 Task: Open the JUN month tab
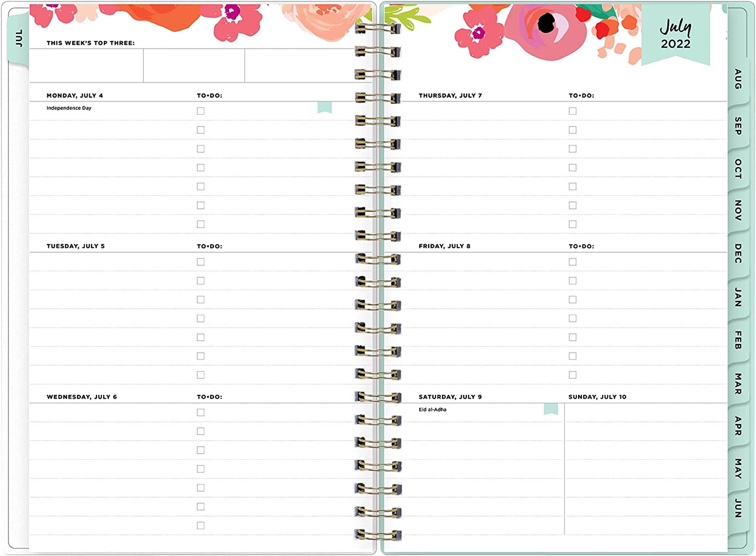point(737,508)
